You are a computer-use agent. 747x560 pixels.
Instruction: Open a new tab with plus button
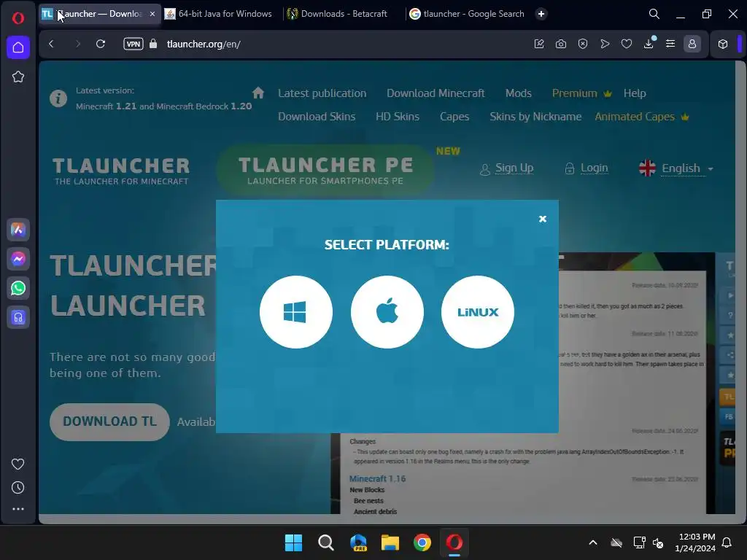(541, 14)
